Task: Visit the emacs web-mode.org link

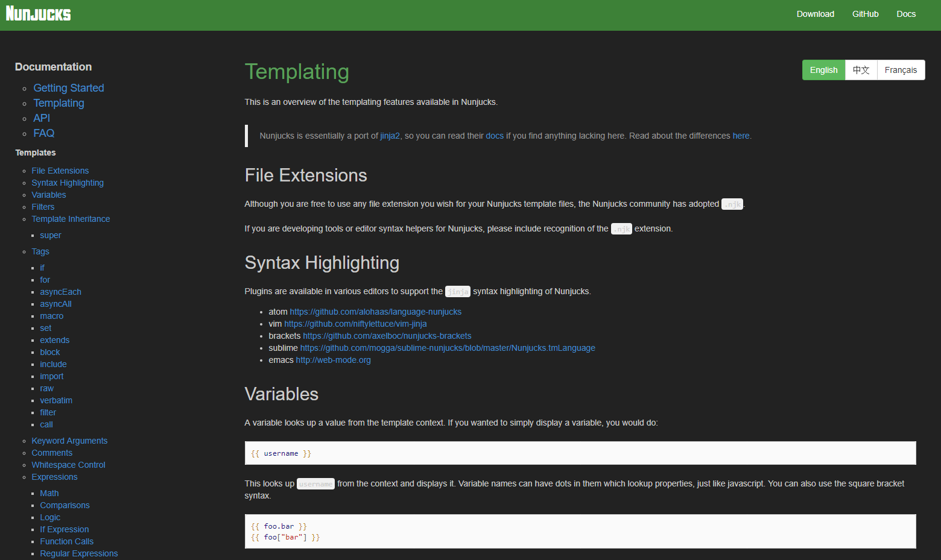Action: point(334,360)
